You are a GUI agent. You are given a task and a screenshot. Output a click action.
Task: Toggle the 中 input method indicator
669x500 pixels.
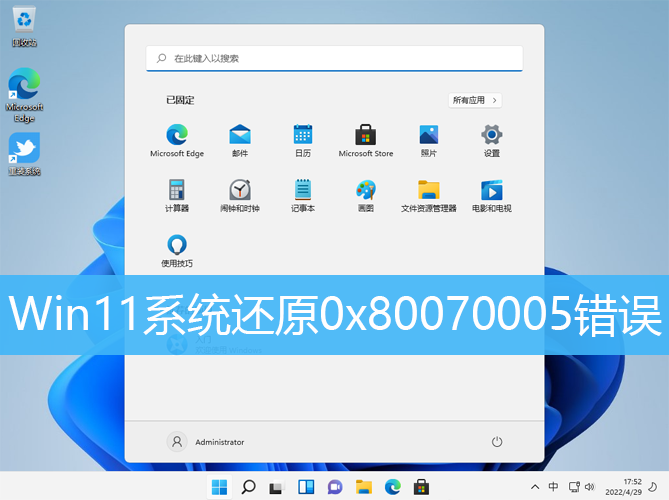[x=553, y=487]
